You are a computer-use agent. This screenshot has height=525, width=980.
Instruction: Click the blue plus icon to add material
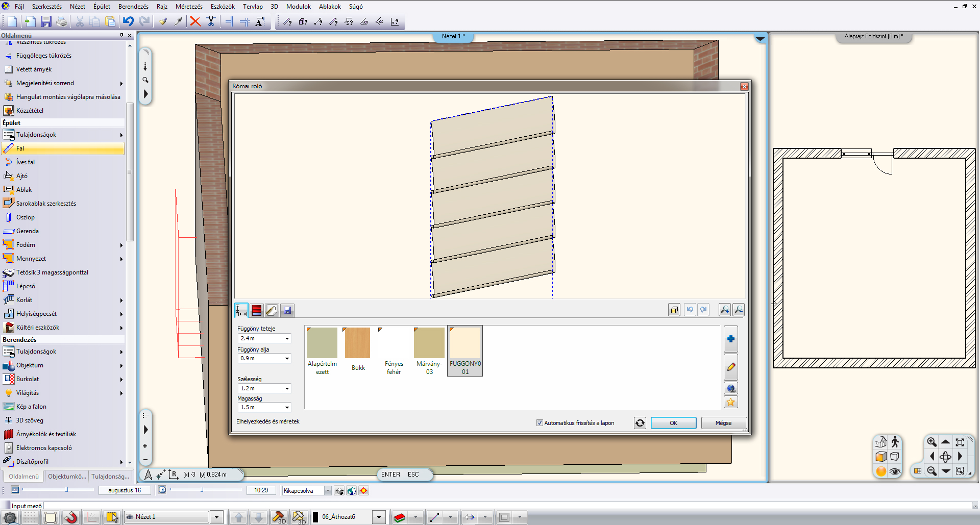coord(730,339)
